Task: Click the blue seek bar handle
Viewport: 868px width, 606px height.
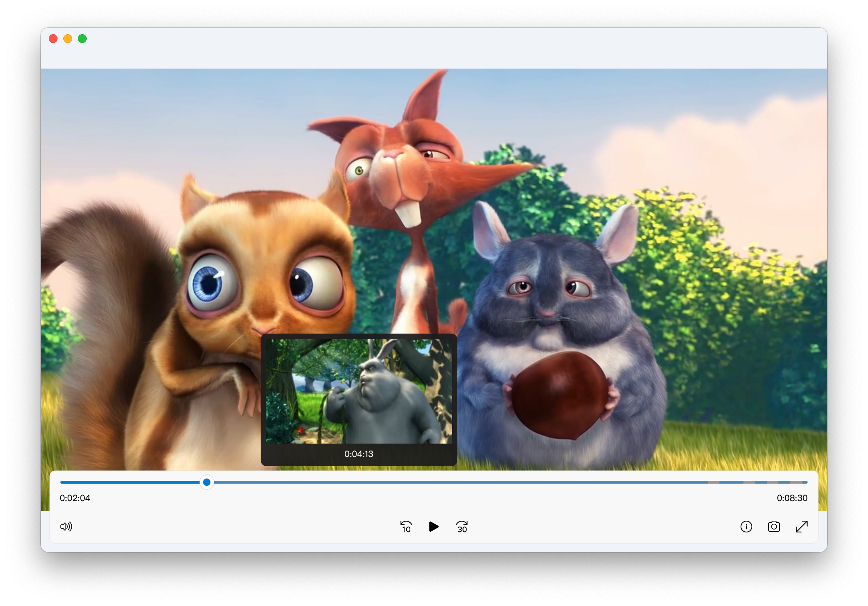Action: 207,482
